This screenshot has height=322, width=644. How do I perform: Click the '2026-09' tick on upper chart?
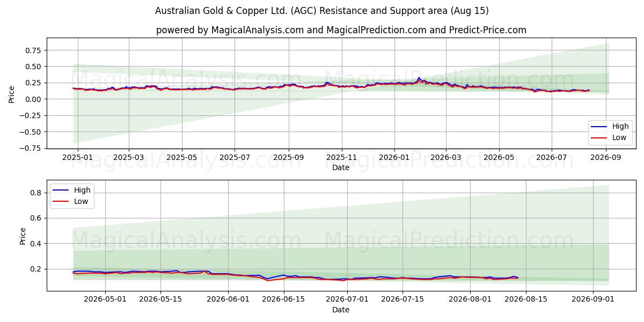(606, 157)
